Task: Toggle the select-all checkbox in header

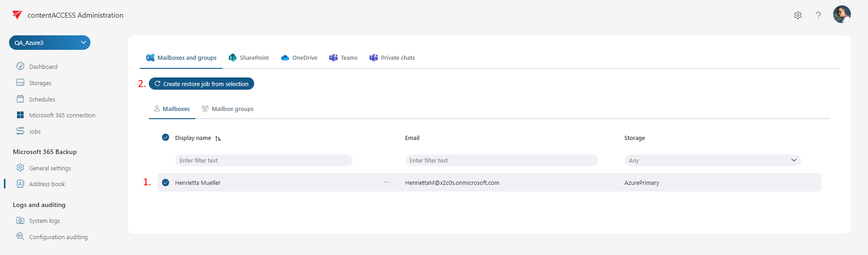Action: 166,137
